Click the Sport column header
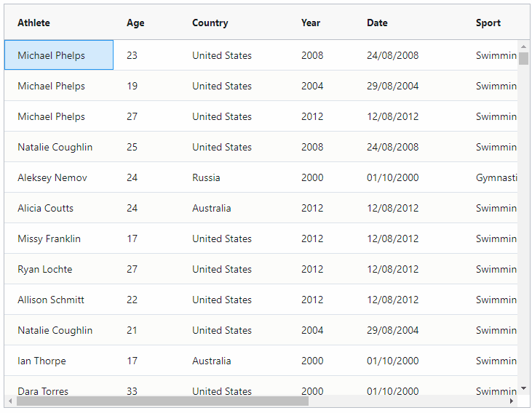 [488, 23]
